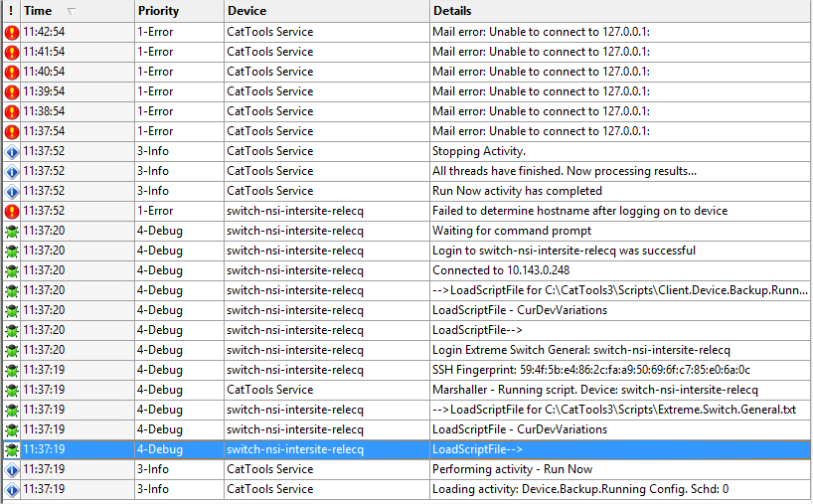The image size is (813, 504).
Task: Select the 'Stopping Activity.' details cell
Action: click(620, 151)
